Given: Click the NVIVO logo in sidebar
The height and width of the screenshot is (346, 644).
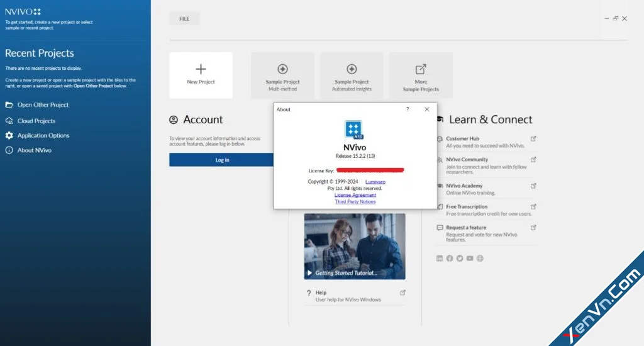Looking at the screenshot, I should (x=23, y=12).
